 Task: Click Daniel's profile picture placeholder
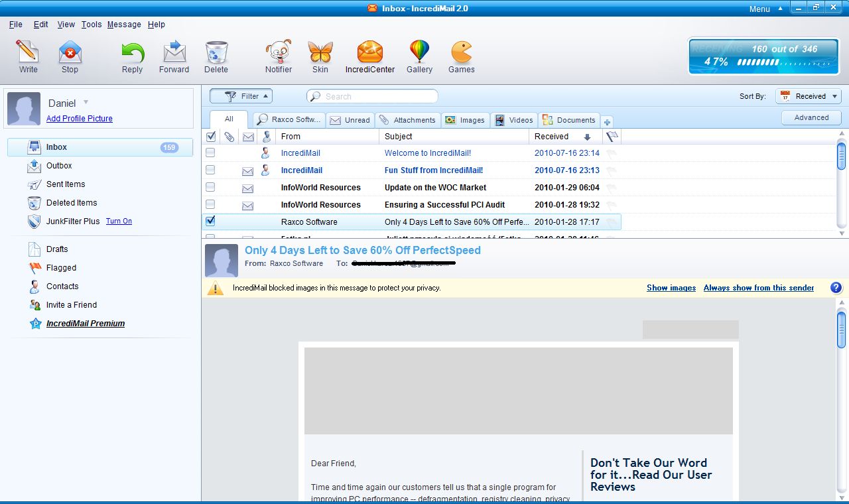(24, 109)
